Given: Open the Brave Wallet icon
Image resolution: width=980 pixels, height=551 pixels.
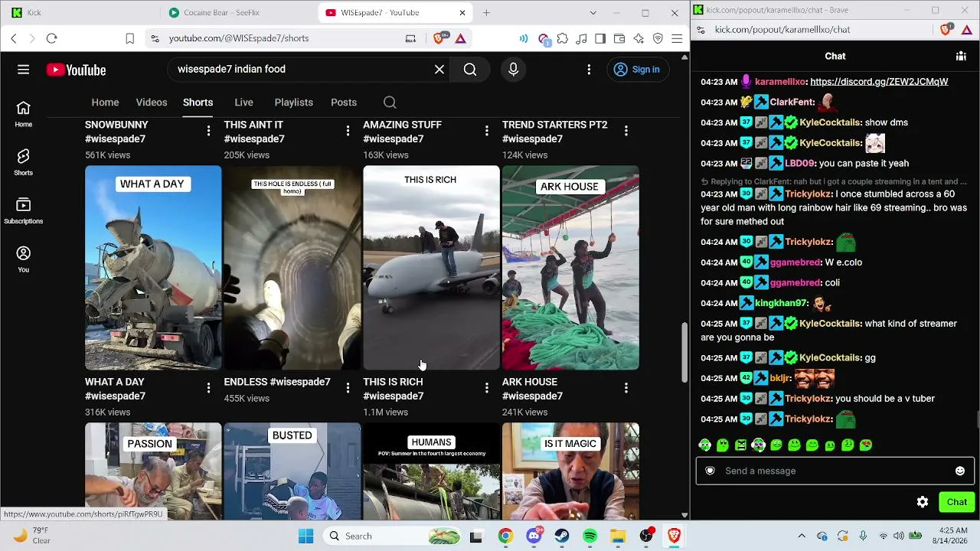Looking at the screenshot, I should [619, 38].
